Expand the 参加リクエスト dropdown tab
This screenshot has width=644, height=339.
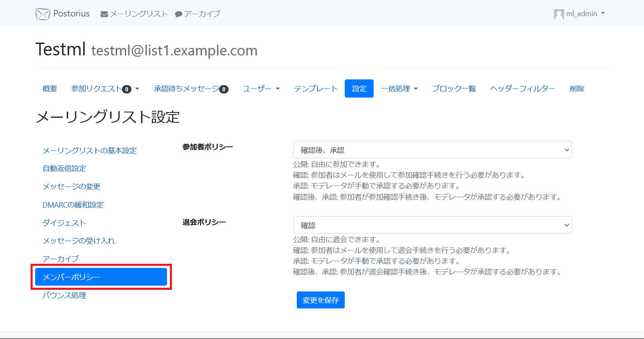click(x=105, y=88)
